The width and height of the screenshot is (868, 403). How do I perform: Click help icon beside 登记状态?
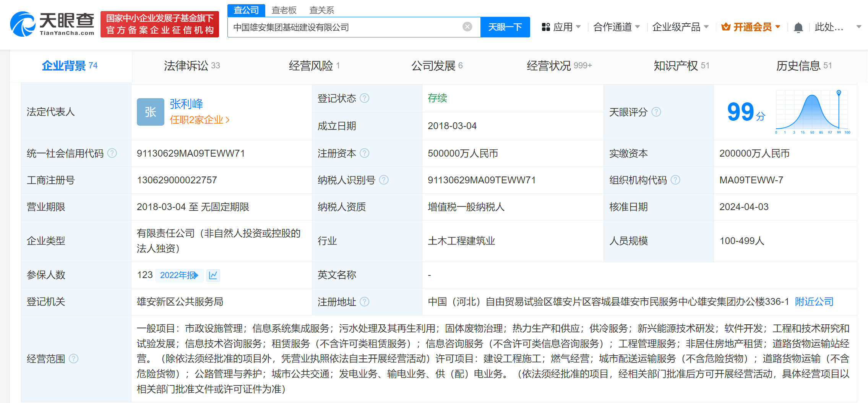point(365,98)
